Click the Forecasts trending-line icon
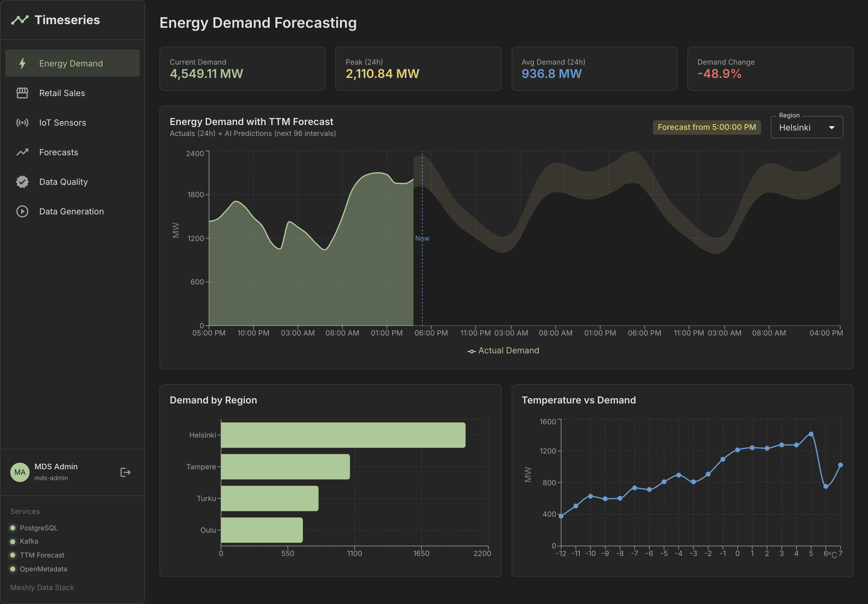868x604 pixels. 23,152
